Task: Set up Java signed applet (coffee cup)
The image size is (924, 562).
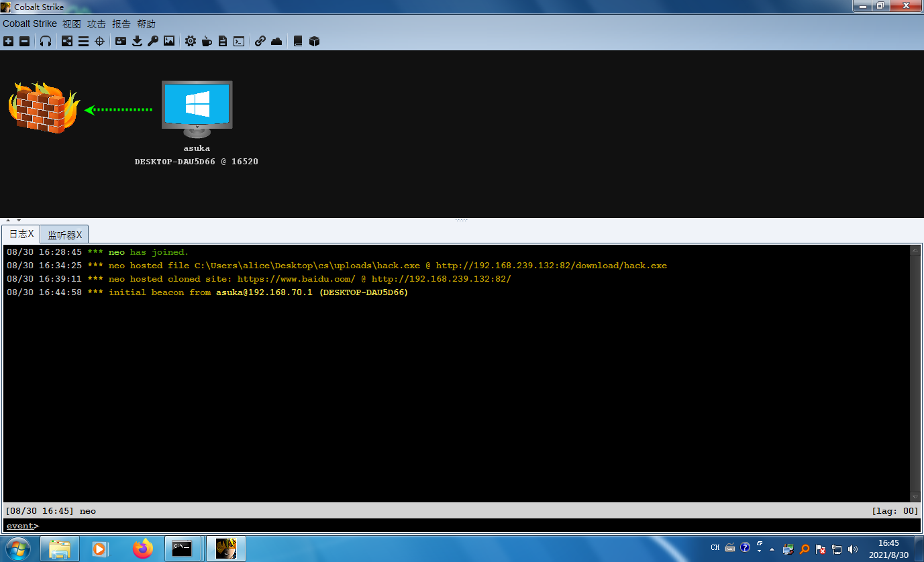Action: 207,41
